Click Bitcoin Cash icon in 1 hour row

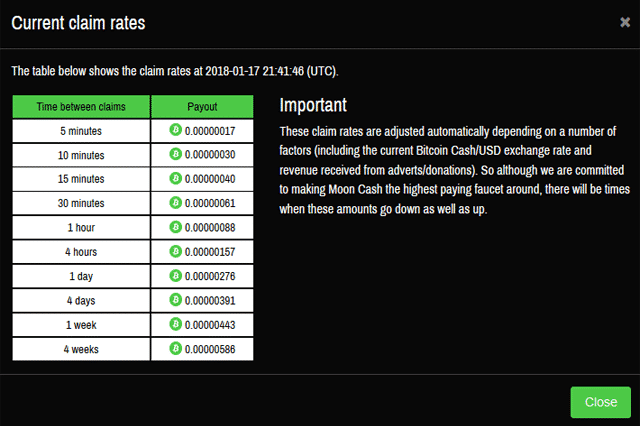176,227
